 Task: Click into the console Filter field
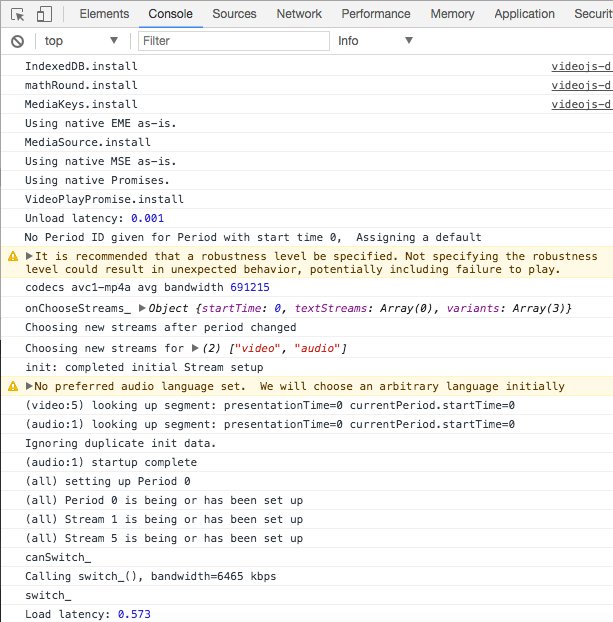[234, 41]
